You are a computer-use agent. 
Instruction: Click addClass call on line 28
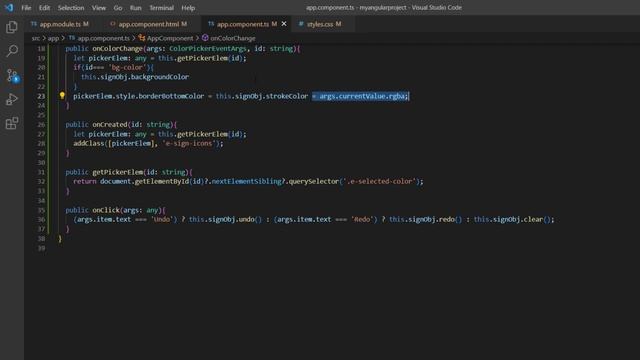pyautogui.click(x=89, y=143)
